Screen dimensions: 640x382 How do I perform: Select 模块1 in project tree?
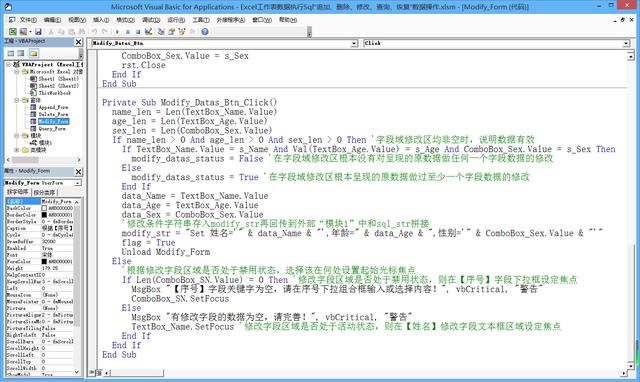(45, 143)
